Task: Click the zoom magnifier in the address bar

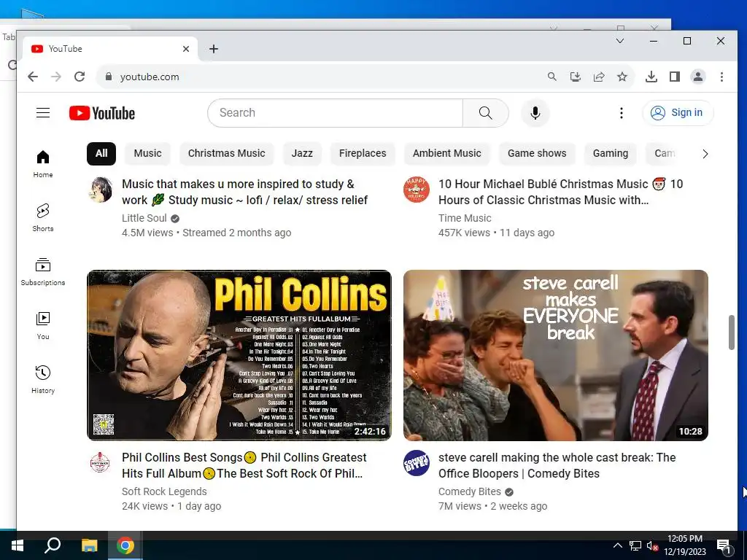Action: point(551,77)
